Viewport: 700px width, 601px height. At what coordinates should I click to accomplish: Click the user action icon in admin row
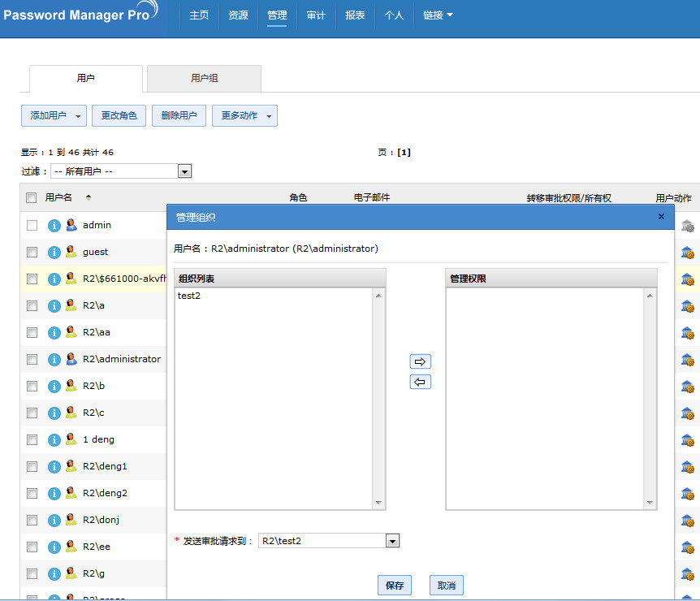tap(687, 226)
